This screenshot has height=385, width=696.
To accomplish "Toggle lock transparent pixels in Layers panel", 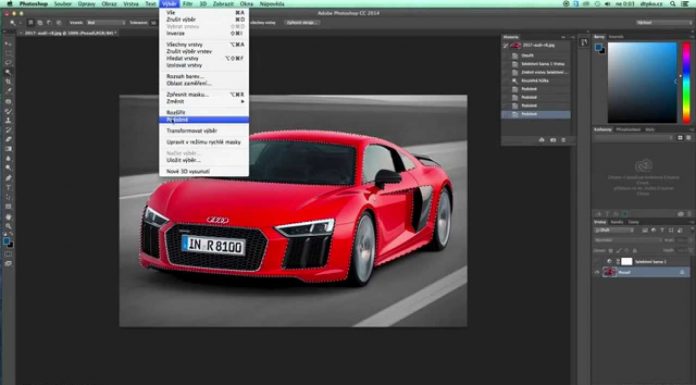I will (x=610, y=251).
